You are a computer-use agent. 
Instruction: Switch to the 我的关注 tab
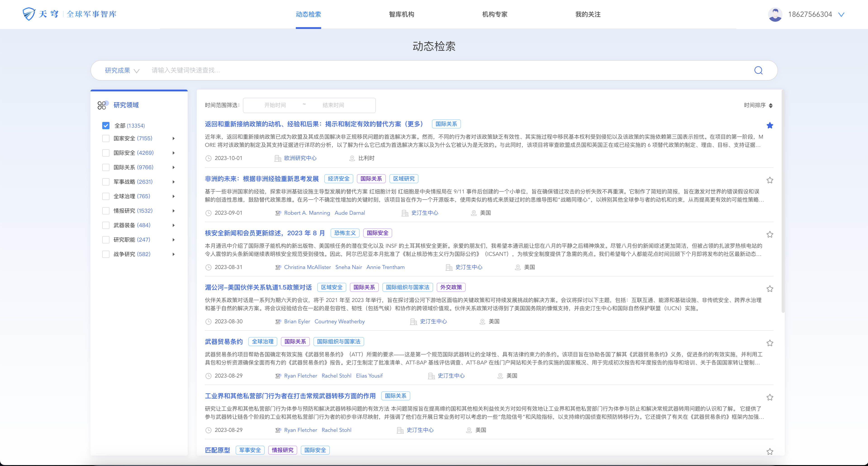(588, 14)
